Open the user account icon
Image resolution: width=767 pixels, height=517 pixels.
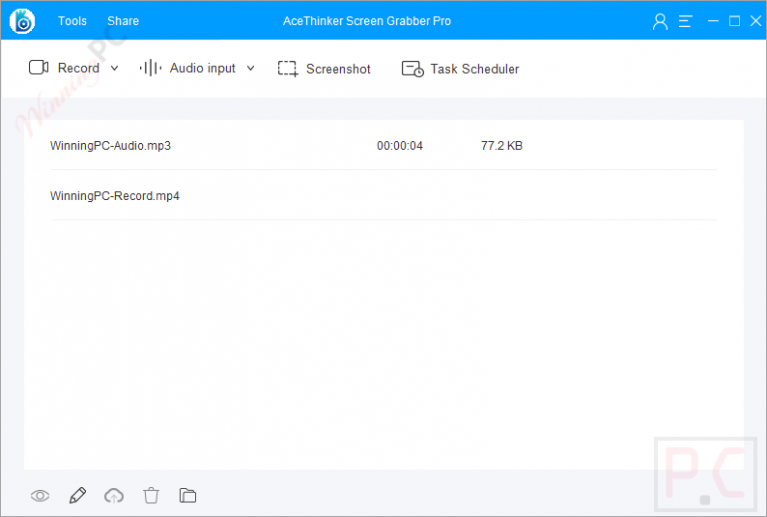[x=660, y=22]
